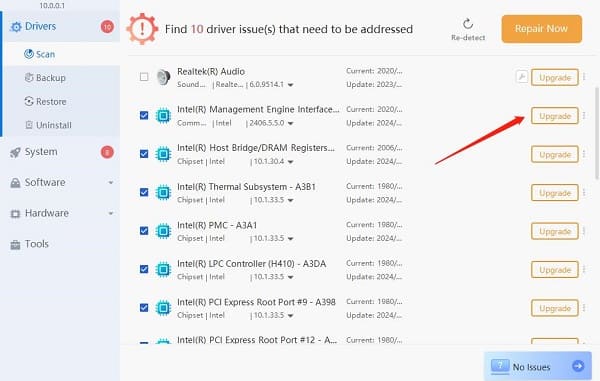The height and width of the screenshot is (381, 600).
Task: Uncheck Intel PMC - A3A1 checkbox
Action: pos(144,231)
